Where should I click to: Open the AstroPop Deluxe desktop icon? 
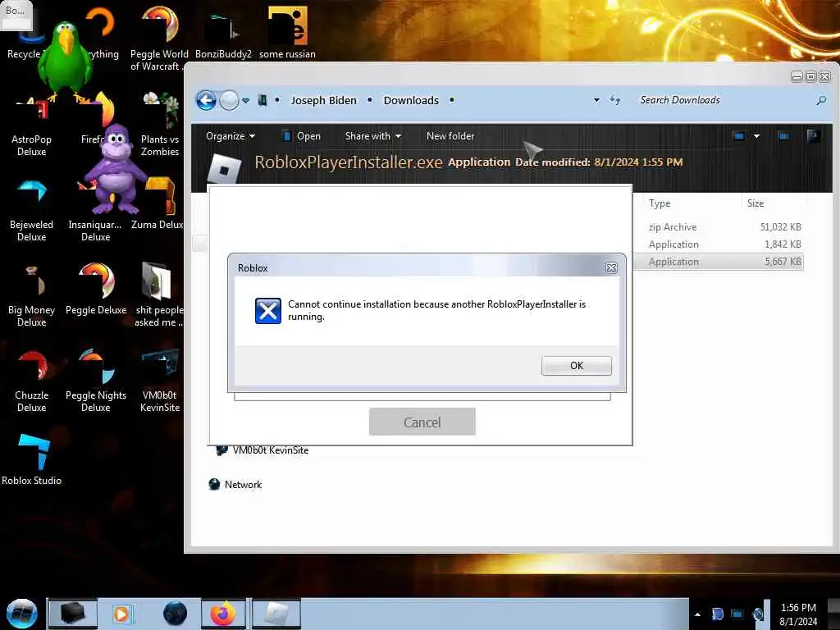pos(32,127)
